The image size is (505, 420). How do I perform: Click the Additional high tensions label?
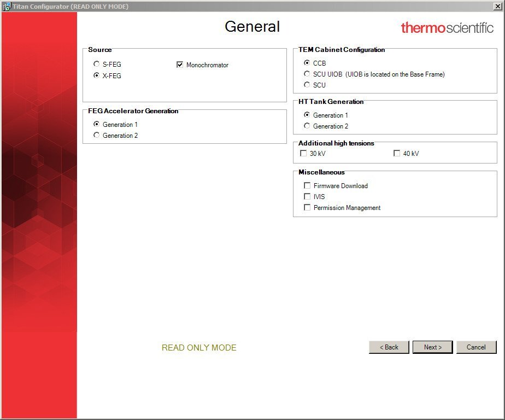(336, 143)
